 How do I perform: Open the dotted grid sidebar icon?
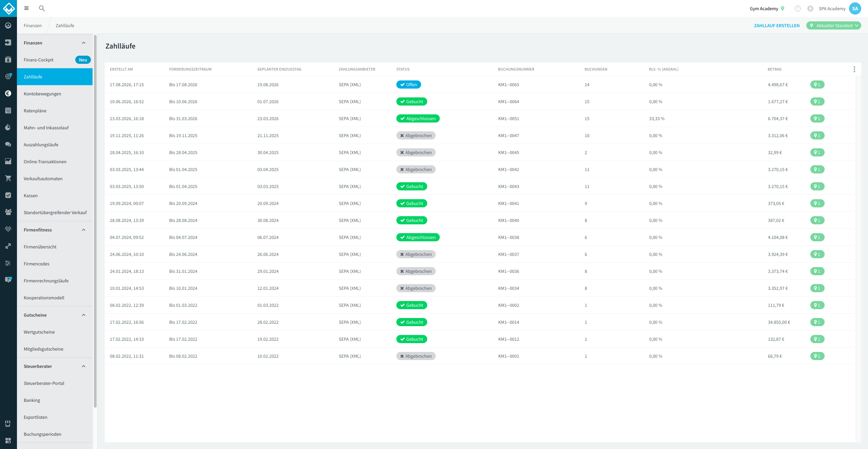[x=8, y=229]
